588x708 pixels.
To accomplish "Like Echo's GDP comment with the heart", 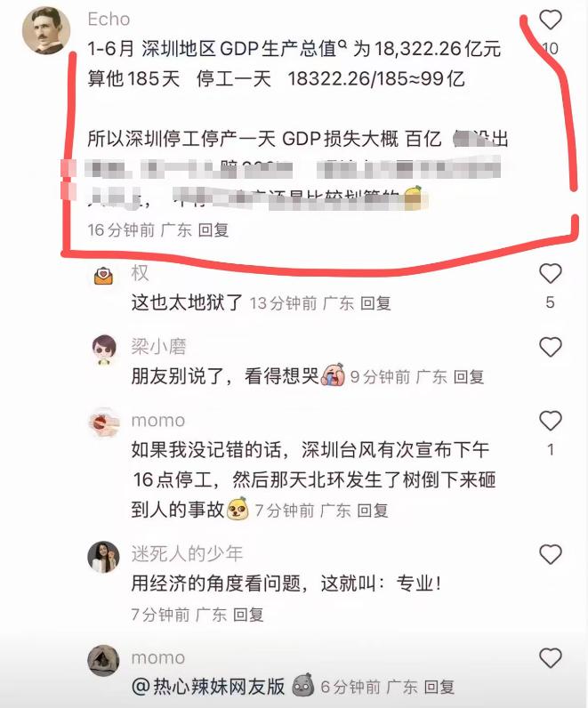I will 550,20.
